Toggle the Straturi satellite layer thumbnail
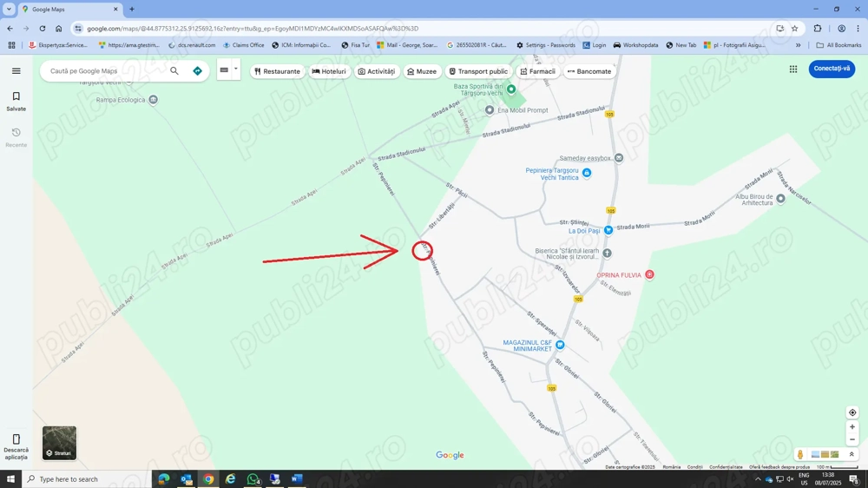Screen dimensions: 868x488 coord(59,443)
